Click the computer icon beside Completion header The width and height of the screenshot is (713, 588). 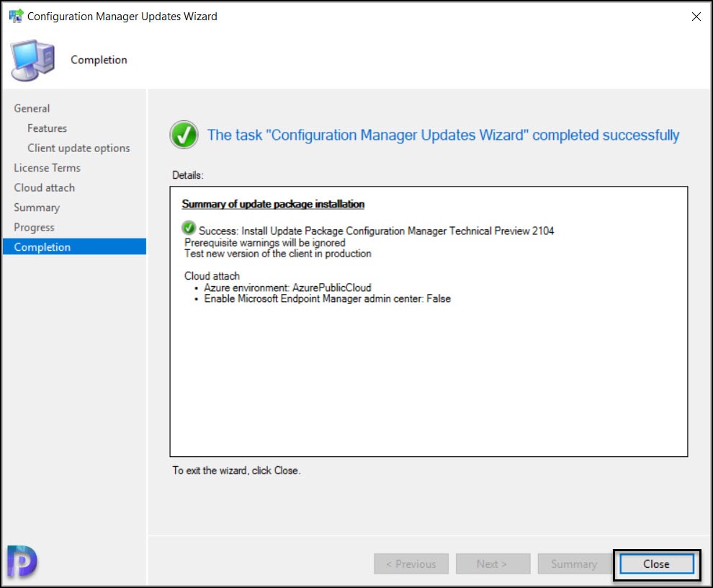pyautogui.click(x=32, y=60)
